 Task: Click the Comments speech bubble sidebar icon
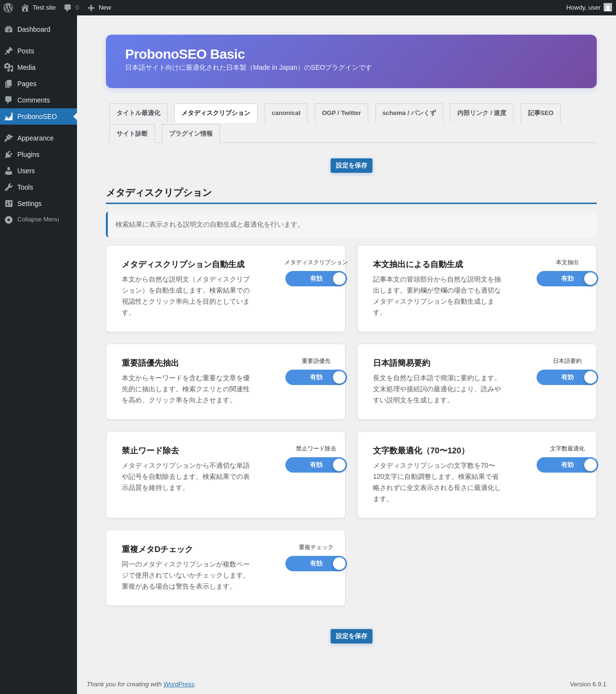coord(9,100)
